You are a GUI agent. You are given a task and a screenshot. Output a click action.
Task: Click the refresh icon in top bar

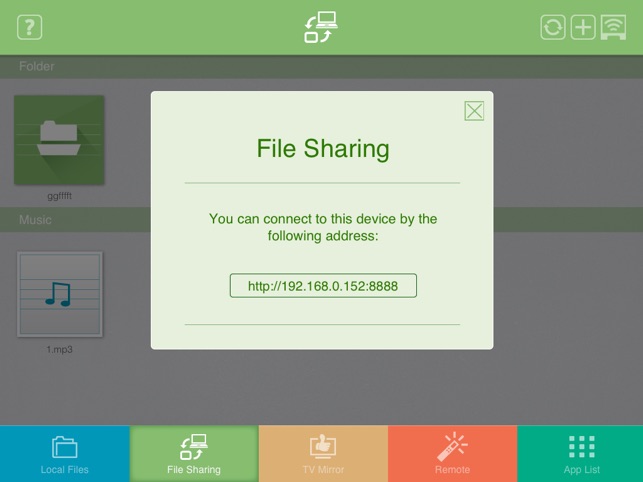click(553, 27)
